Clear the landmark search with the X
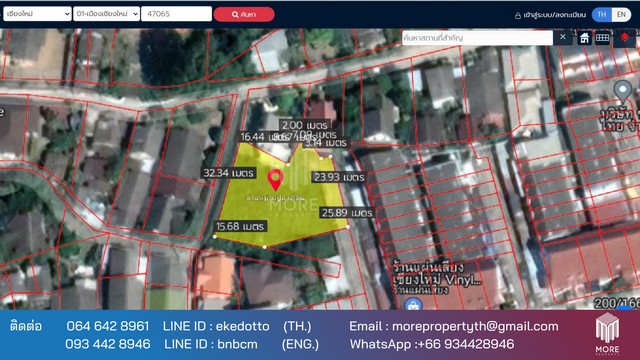The height and width of the screenshot is (360, 640). point(563,37)
